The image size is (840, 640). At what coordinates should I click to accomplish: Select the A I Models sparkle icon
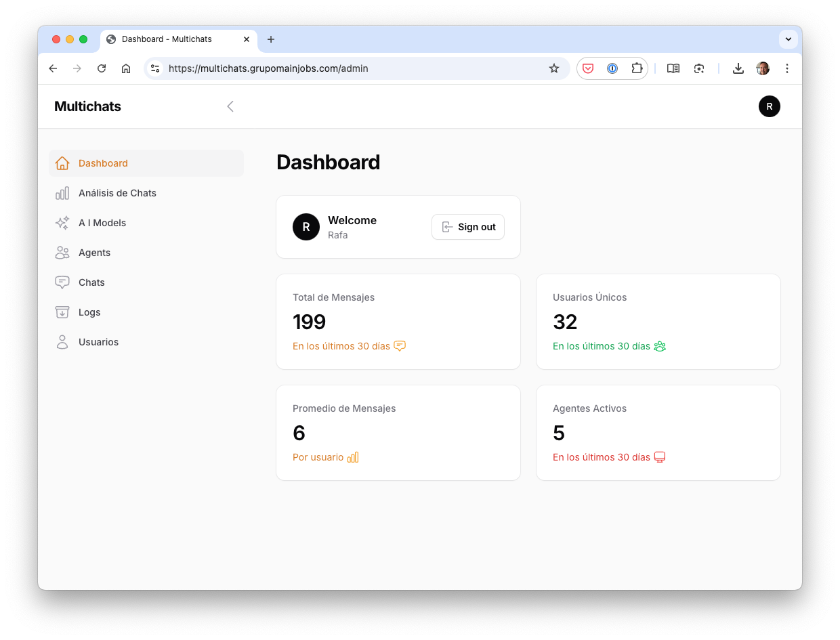coord(62,223)
